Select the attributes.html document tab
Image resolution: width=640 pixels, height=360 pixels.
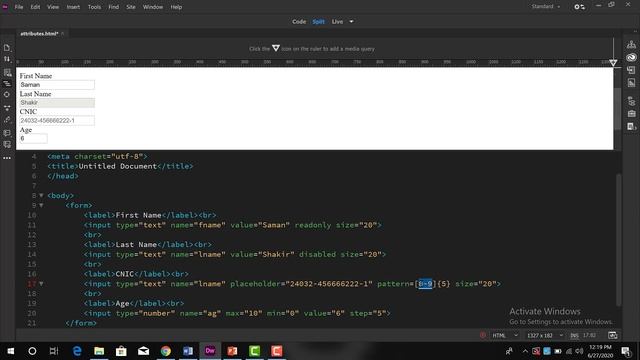click(39, 33)
